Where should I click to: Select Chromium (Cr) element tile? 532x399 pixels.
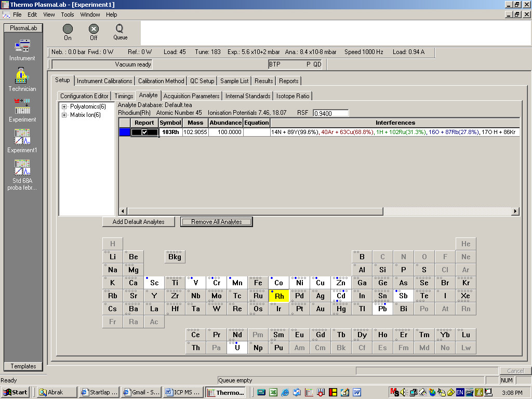tap(217, 283)
